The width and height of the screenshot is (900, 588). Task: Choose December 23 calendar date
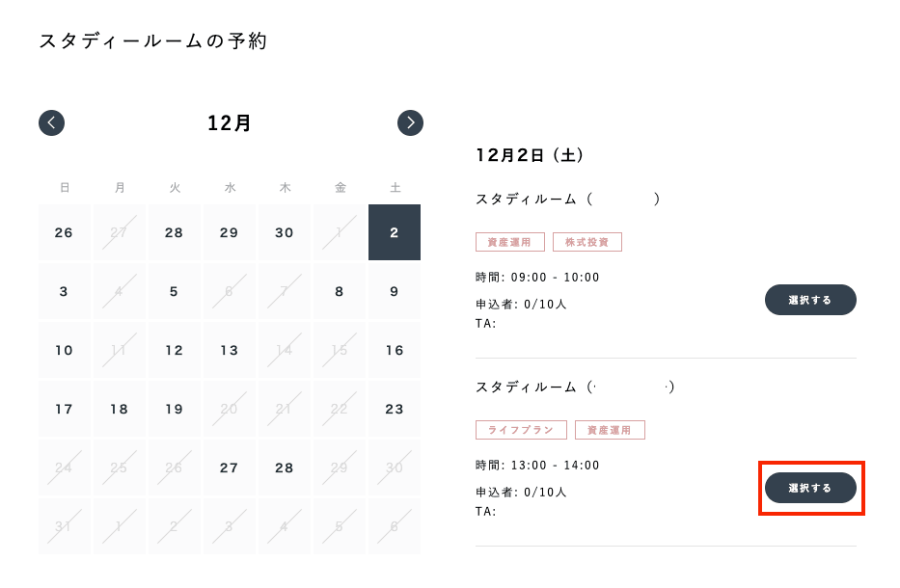click(x=395, y=409)
